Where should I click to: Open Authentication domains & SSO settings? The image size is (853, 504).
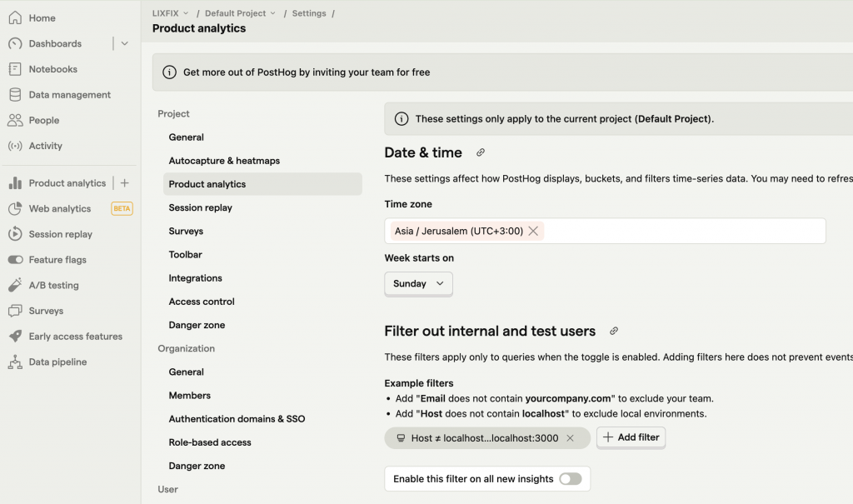click(x=262, y=418)
